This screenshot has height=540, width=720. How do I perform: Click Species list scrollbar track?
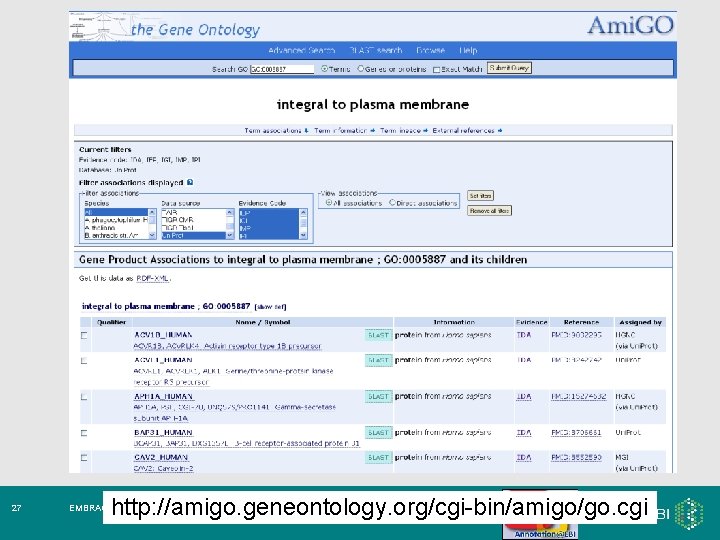[152, 225]
